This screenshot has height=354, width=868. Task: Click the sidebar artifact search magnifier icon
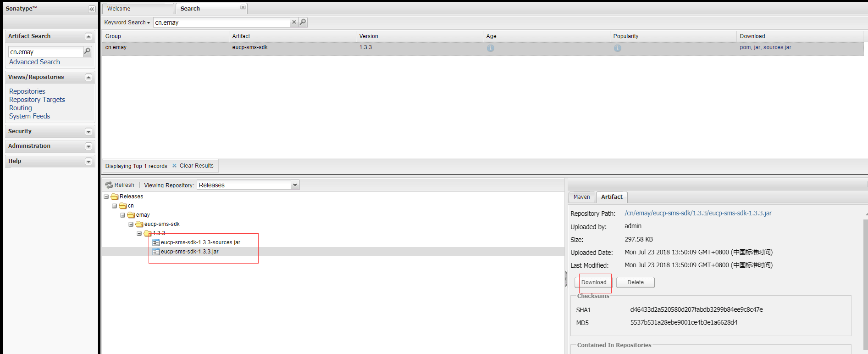tap(87, 51)
